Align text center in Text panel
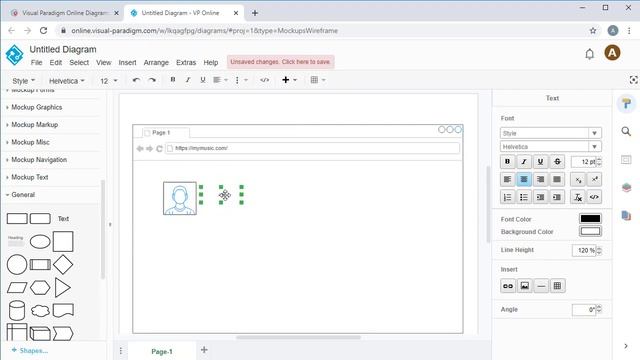640x360 pixels. click(524, 179)
